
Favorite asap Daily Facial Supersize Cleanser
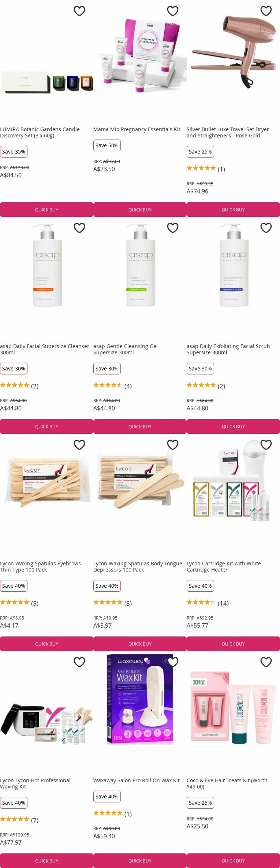[x=79, y=228]
